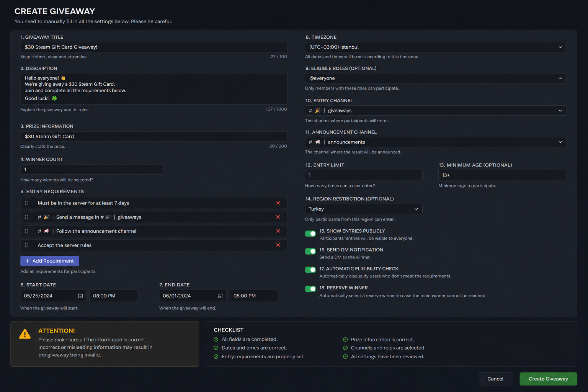This screenshot has width=588, height=392.
Task: Click the Entry Limit input field
Action: 364,175
